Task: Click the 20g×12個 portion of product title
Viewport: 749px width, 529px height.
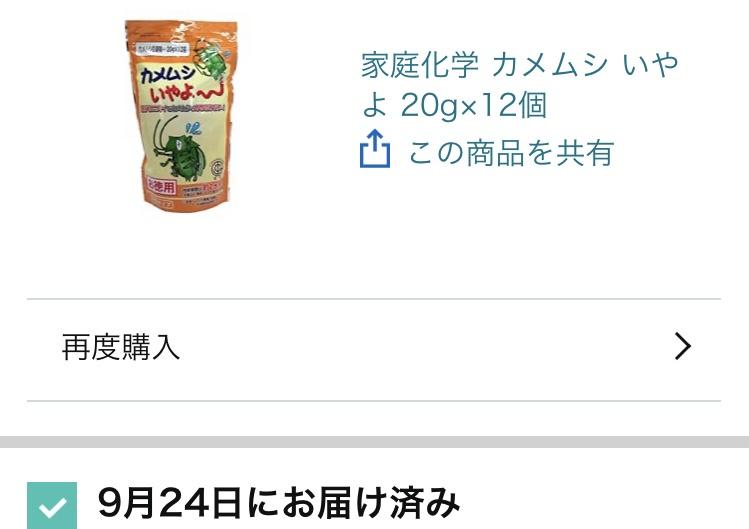Action: (x=473, y=105)
